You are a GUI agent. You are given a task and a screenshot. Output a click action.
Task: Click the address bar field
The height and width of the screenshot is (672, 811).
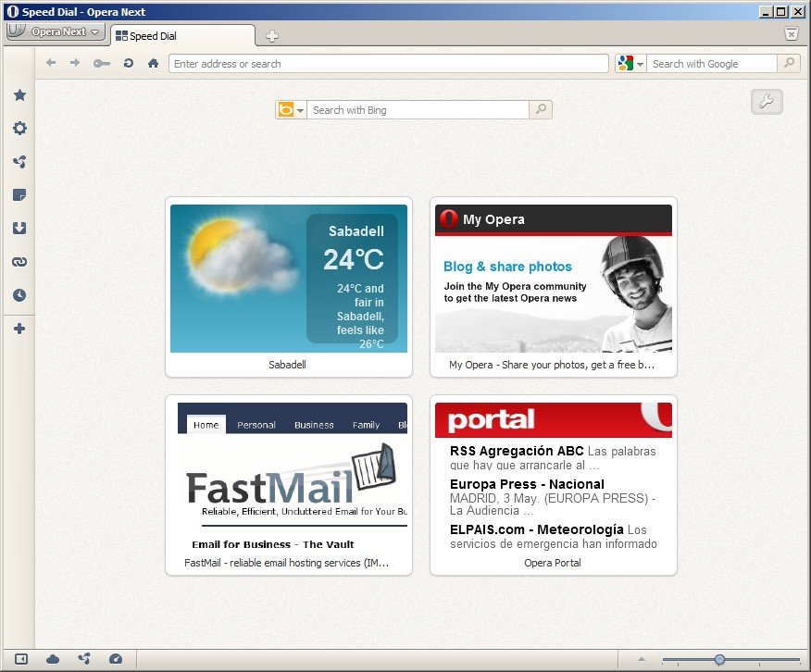click(x=388, y=64)
